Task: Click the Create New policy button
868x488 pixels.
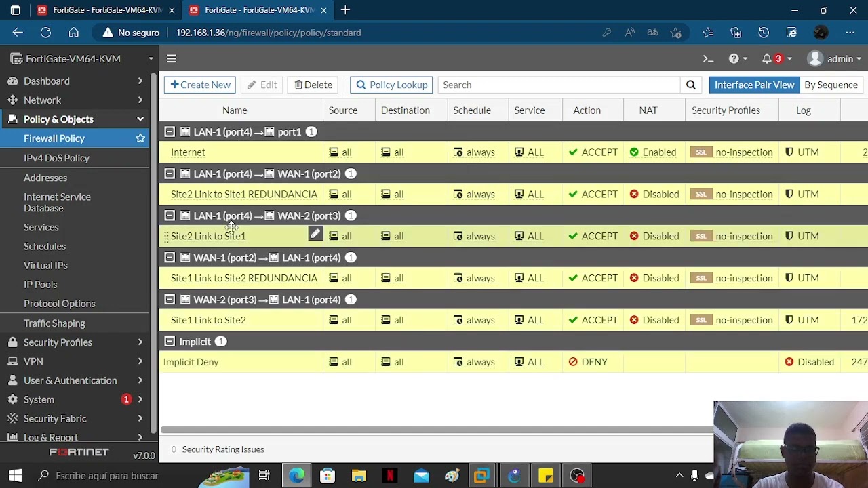Action: tap(200, 85)
